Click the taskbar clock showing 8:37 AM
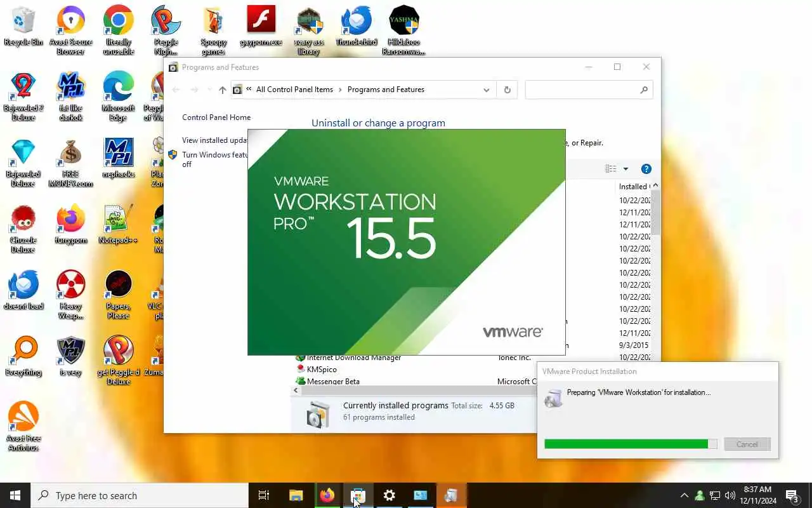The height and width of the screenshot is (508, 812). [757, 495]
